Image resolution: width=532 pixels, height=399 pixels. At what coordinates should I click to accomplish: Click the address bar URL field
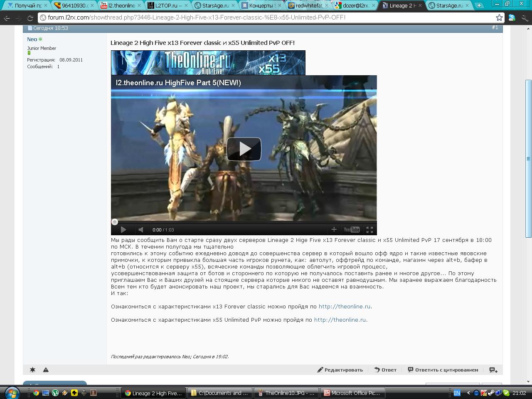(x=266, y=17)
